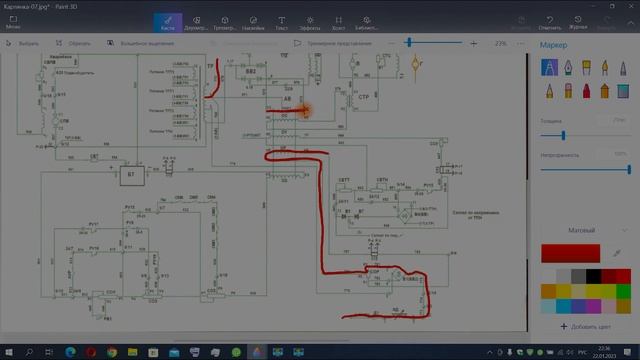This screenshot has width=640, height=360.
Task: Select the Brushes (Кисти) tab
Action: 168,23
